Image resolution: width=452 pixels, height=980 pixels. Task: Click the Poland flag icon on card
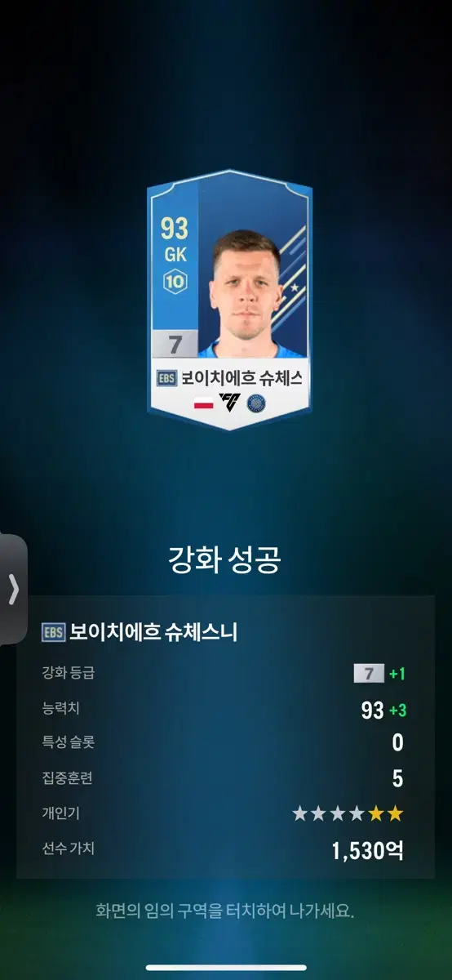[204, 403]
